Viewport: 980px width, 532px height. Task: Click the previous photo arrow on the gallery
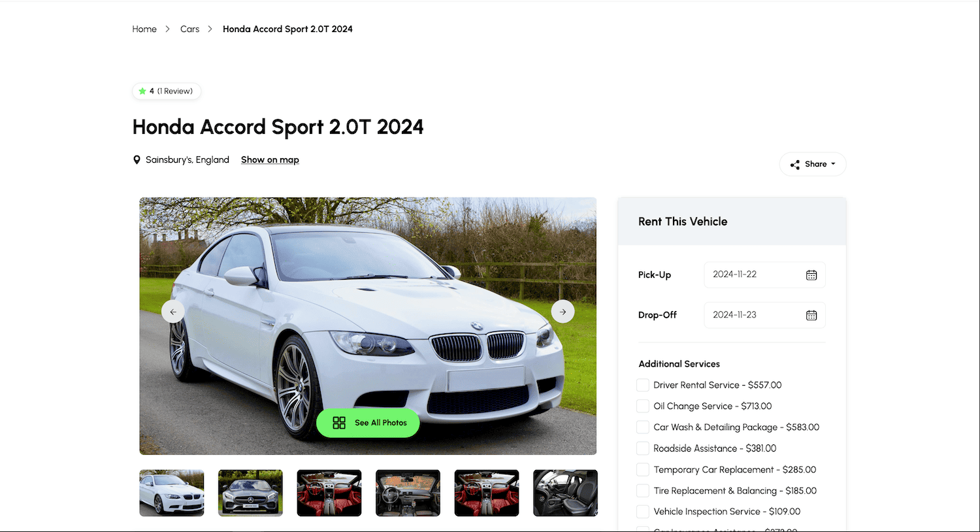tap(173, 312)
